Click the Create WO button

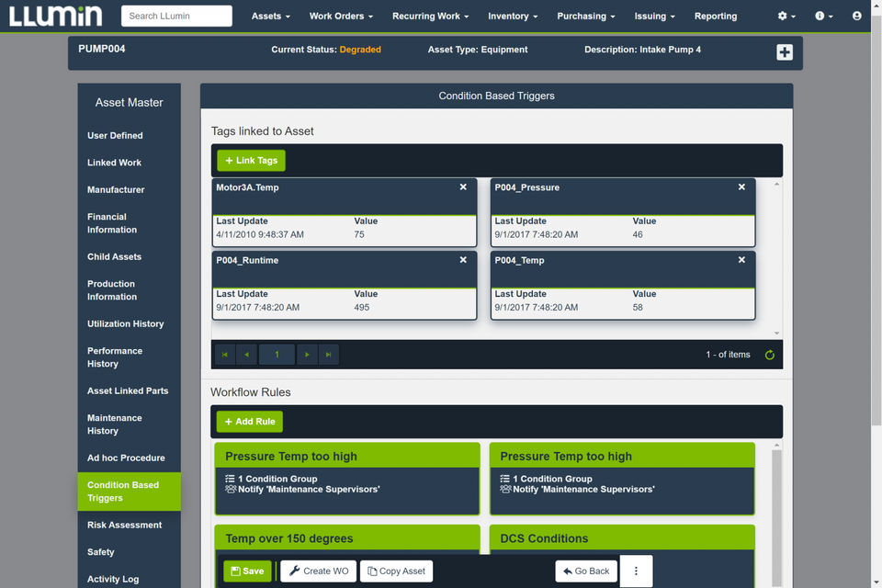(x=319, y=571)
